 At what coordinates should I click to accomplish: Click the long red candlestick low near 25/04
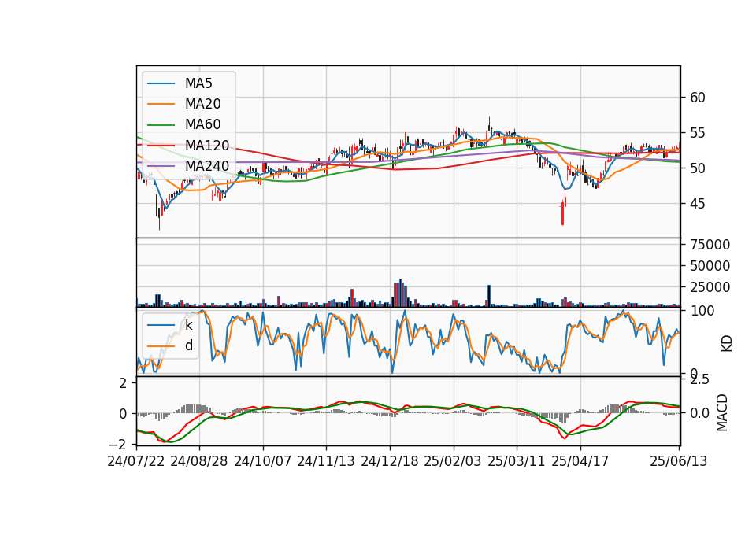point(562,215)
